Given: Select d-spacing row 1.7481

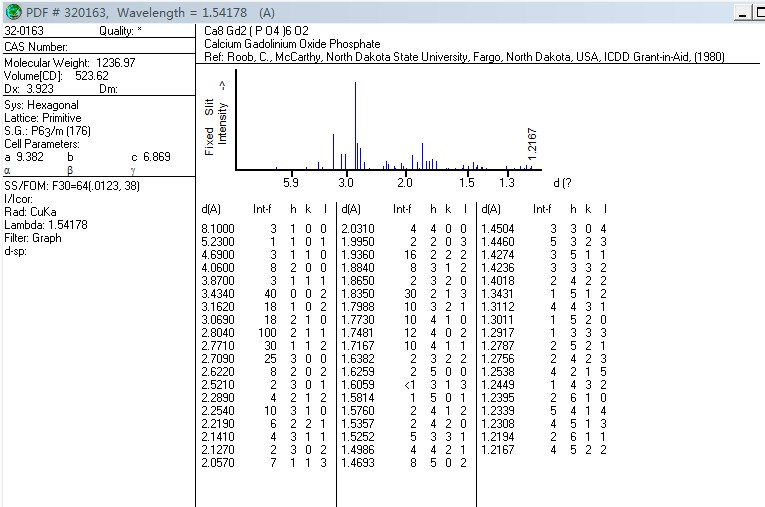Looking at the screenshot, I should pos(404,333).
